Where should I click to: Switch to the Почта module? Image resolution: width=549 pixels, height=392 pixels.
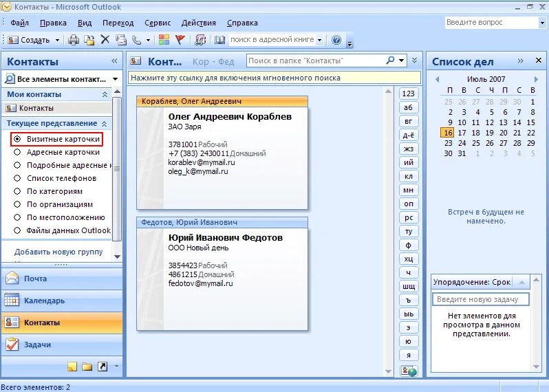(62, 279)
